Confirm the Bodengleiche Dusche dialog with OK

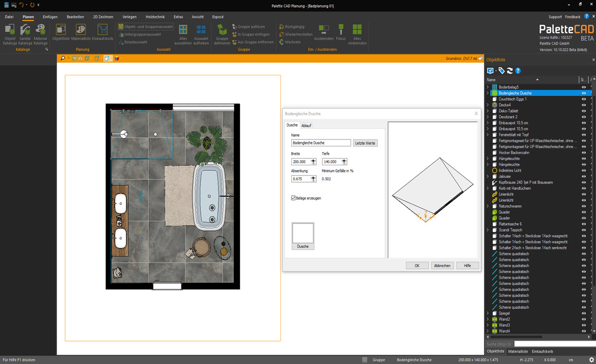(417, 265)
